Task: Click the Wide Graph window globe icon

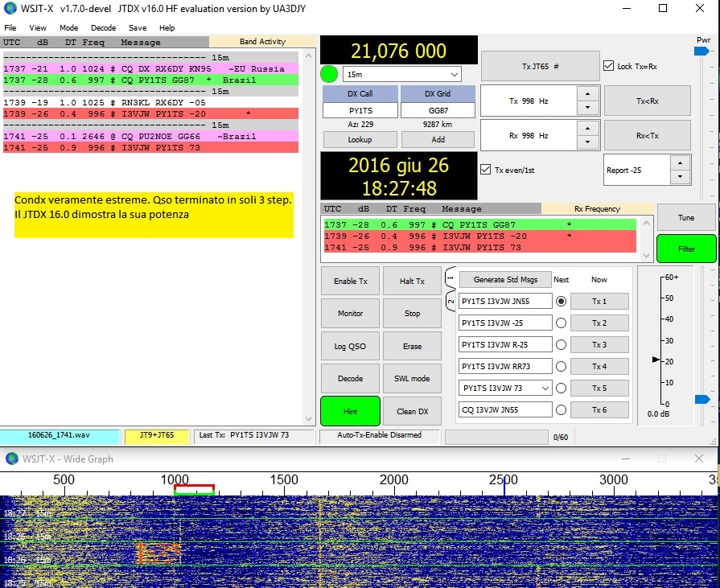Action: pos(12,458)
